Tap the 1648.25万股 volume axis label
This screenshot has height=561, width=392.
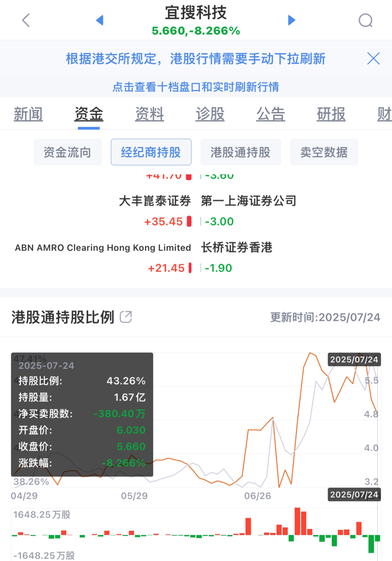click(x=42, y=515)
